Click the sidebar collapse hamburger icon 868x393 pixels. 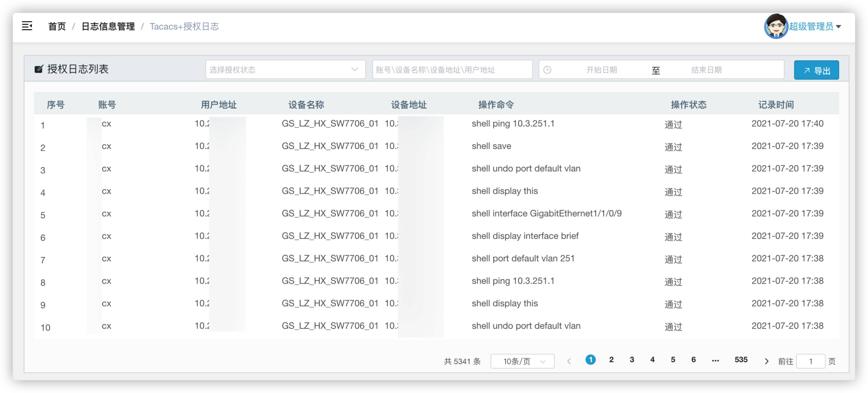[27, 26]
